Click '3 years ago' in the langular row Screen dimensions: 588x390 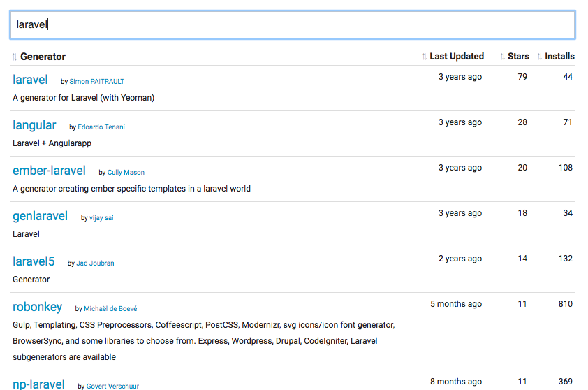tap(460, 122)
